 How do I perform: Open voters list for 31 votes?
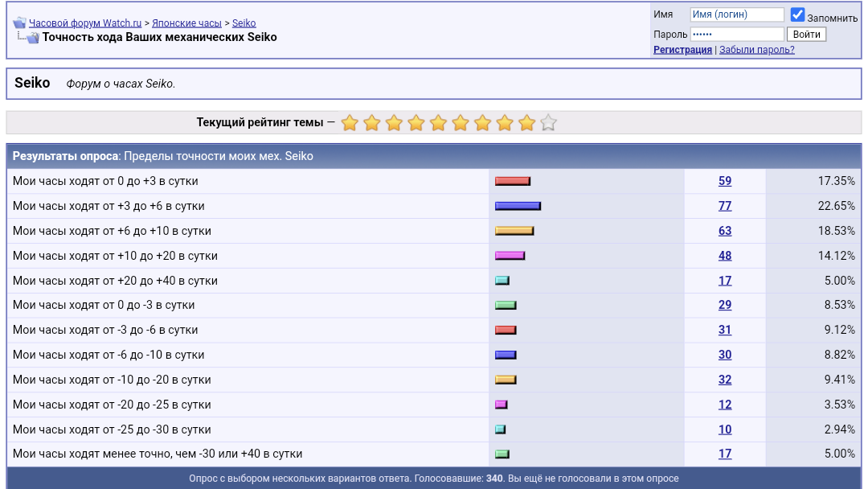725,330
